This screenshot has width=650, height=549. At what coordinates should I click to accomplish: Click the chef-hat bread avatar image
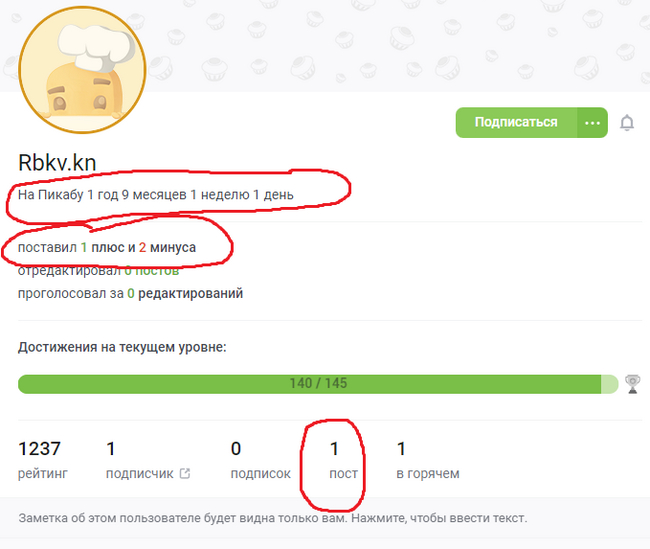(82, 70)
